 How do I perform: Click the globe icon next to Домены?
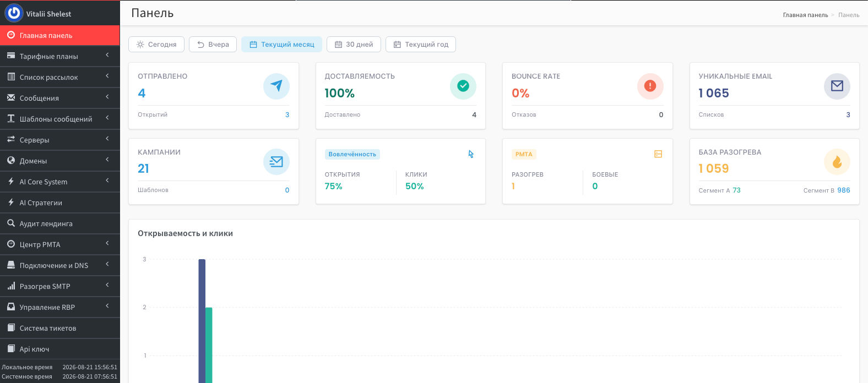point(11,160)
